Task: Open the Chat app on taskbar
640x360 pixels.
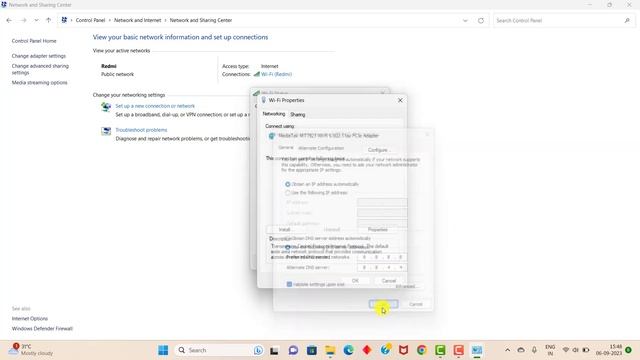Action: point(293,350)
